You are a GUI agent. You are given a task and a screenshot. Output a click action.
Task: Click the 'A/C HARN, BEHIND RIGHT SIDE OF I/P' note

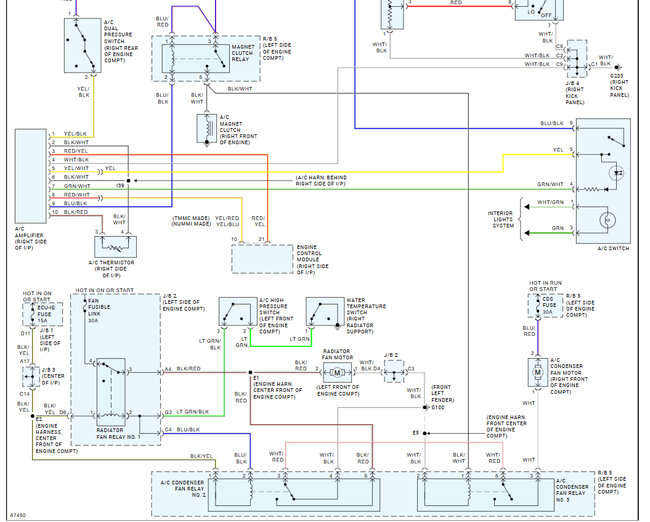coord(321,180)
